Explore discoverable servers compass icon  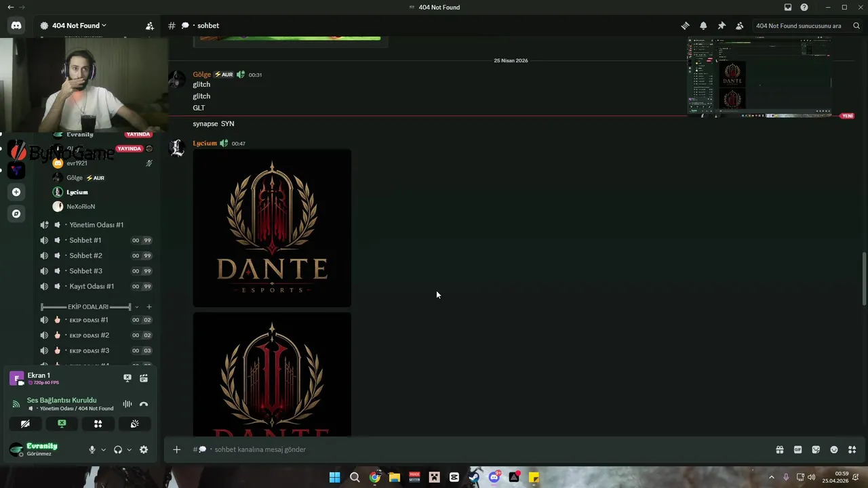click(x=16, y=213)
